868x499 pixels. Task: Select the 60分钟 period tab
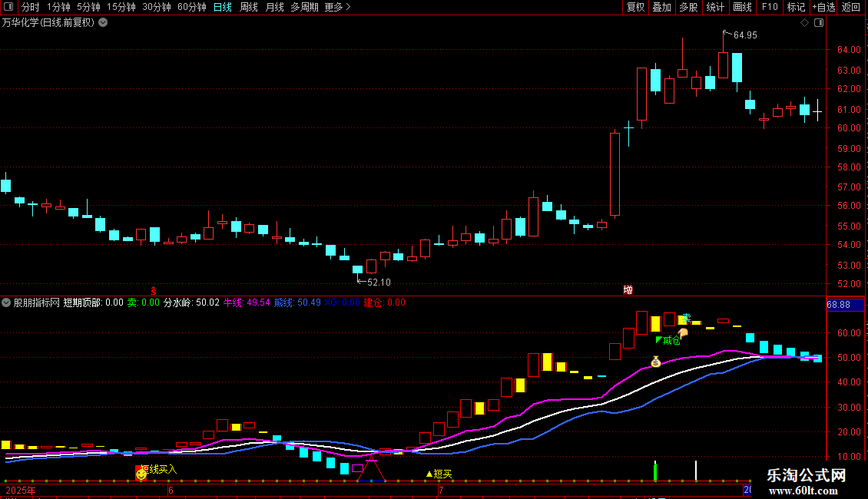192,7
